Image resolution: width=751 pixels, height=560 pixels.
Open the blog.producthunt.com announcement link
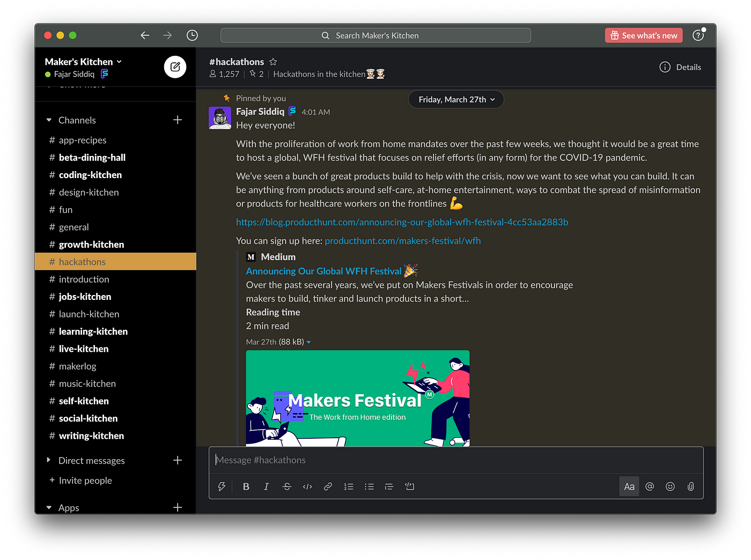tap(402, 222)
